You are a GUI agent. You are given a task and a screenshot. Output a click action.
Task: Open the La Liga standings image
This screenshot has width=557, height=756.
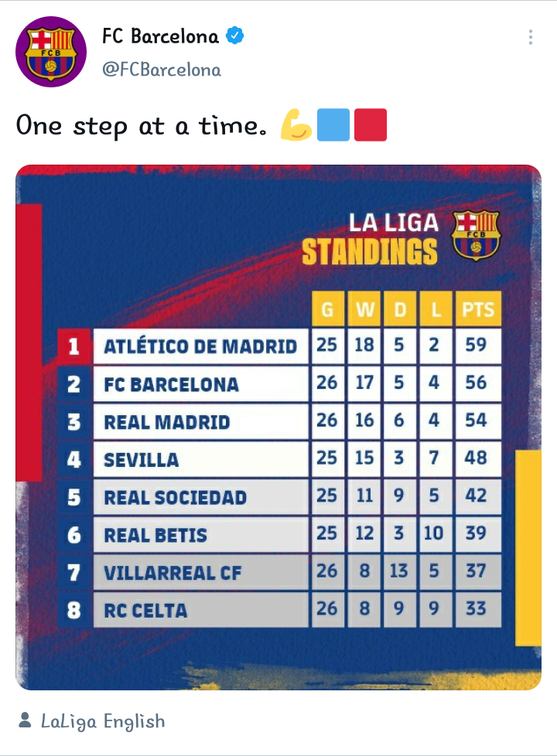coord(278,427)
